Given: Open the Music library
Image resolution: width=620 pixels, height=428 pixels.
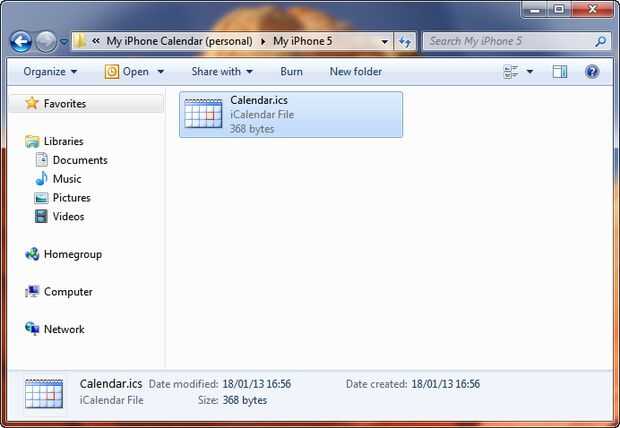Looking at the screenshot, I should pos(67,179).
